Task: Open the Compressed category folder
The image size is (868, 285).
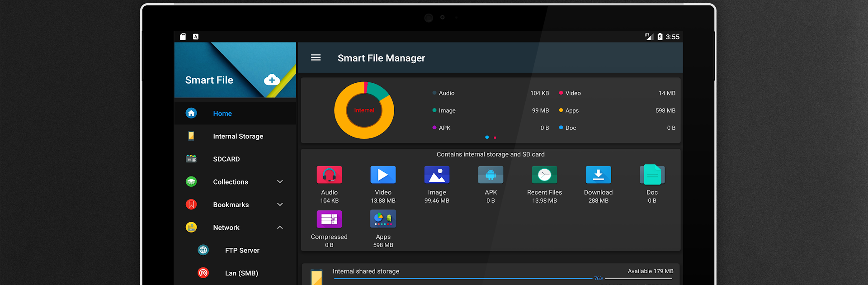Action: (x=329, y=229)
